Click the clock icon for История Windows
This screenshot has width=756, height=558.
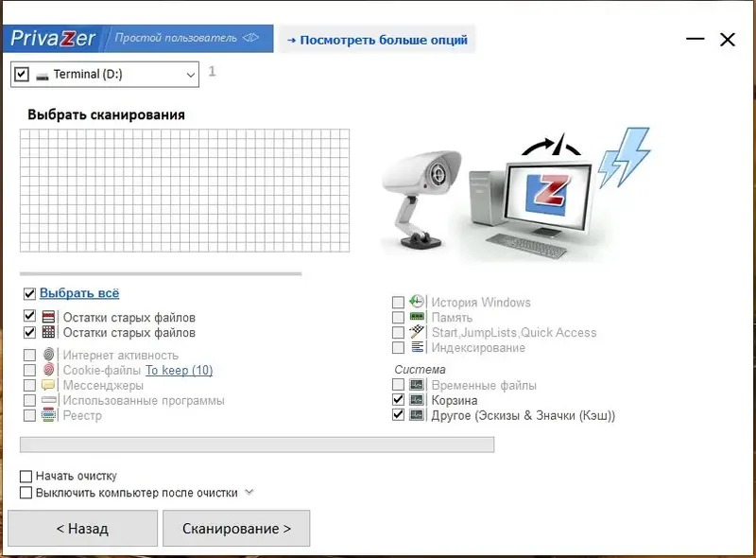coord(417,302)
